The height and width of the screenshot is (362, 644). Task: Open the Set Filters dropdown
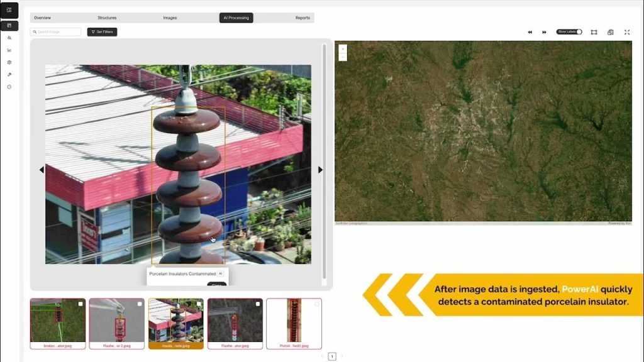coord(102,32)
